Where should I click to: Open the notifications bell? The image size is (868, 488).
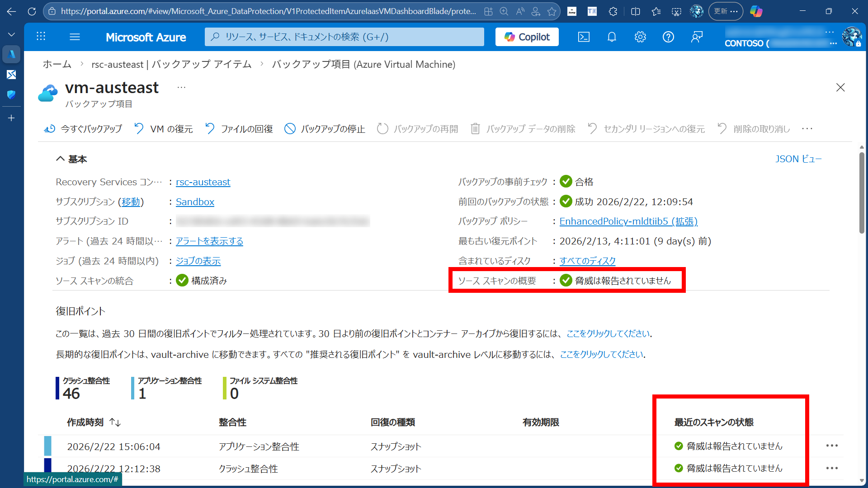pos(612,37)
